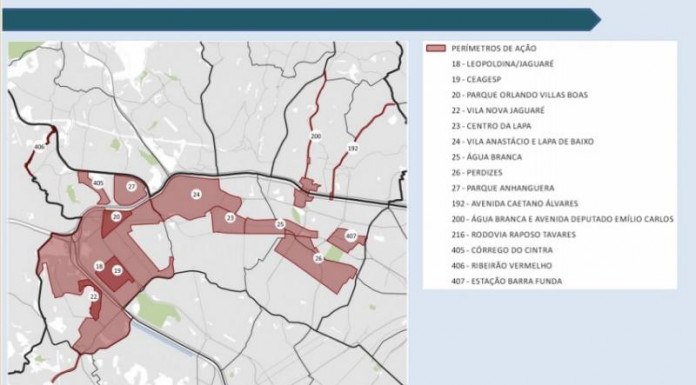Select map marker 405 Córrego do Cintra
Viewport: 696px width, 385px height.
[98, 183]
